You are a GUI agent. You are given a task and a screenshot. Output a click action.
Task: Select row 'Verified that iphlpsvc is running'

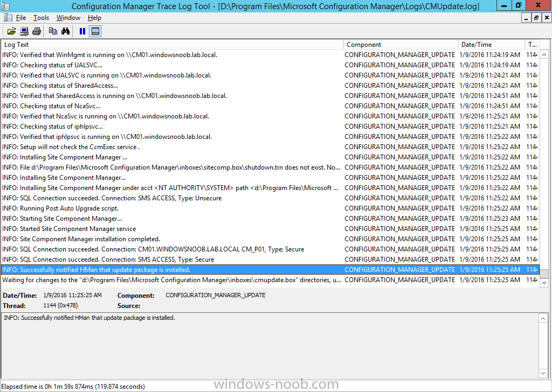coord(270,136)
